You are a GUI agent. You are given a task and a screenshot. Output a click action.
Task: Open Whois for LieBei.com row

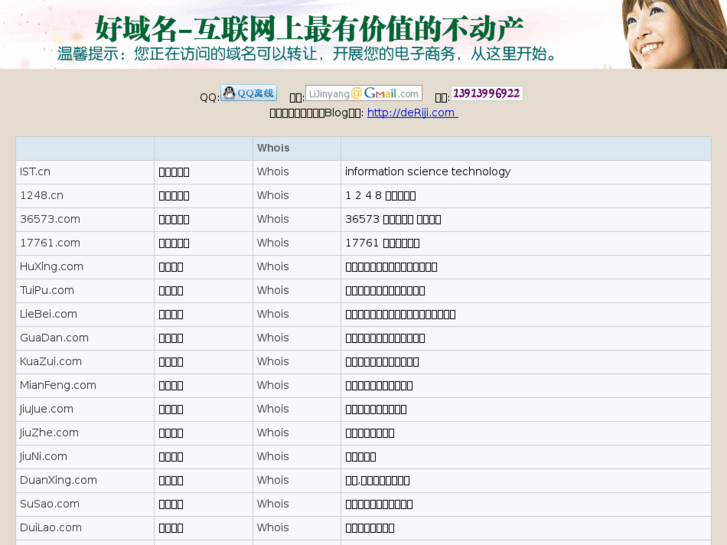point(273,314)
